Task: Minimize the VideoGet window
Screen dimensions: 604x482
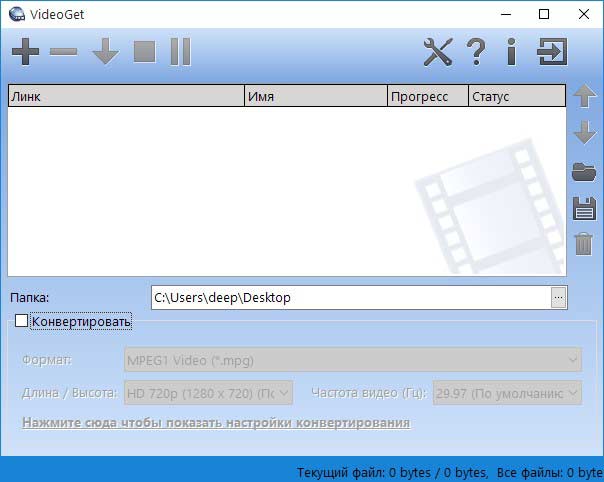Action: pos(506,14)
